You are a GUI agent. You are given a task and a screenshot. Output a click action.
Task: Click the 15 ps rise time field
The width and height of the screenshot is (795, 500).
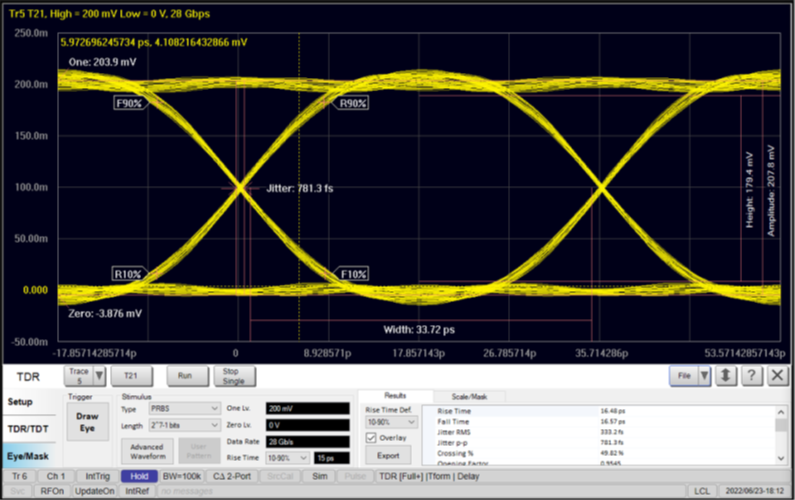click(x=332, y=458)
